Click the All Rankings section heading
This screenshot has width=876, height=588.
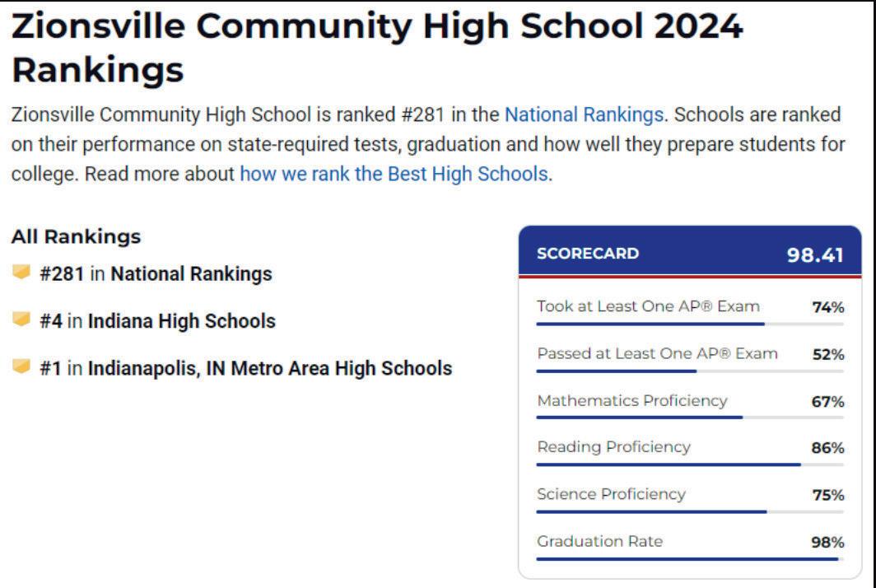coord(76,236)
